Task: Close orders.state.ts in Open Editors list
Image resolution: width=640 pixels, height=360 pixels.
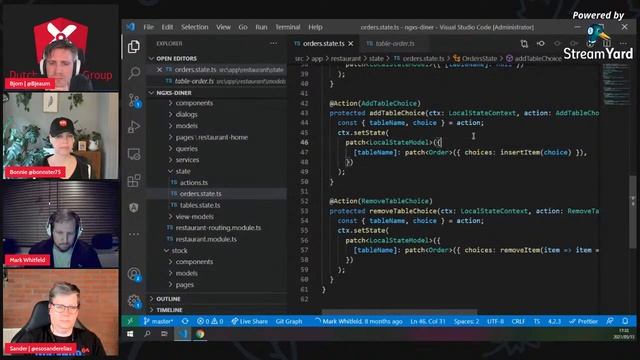Action: tap(160, 70)
